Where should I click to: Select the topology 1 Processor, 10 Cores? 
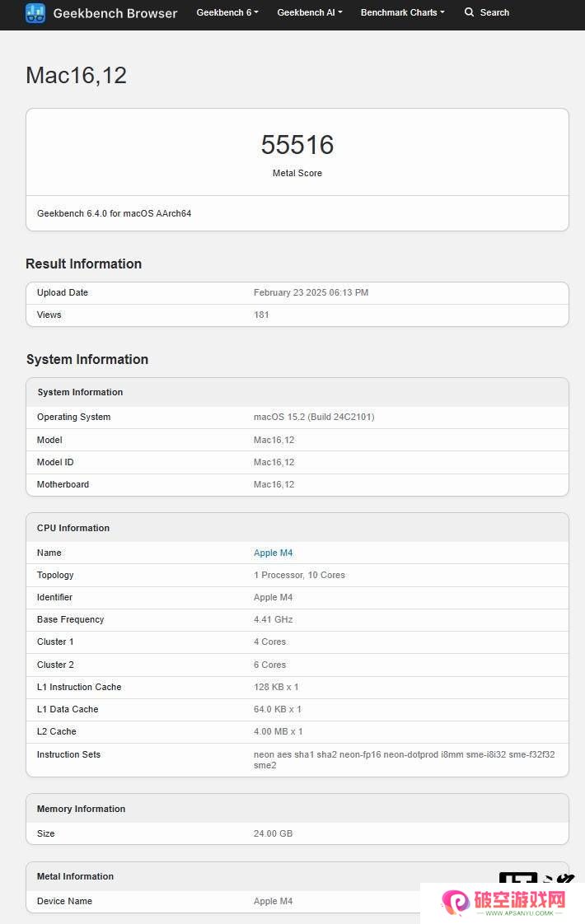(x=299, y=575)
